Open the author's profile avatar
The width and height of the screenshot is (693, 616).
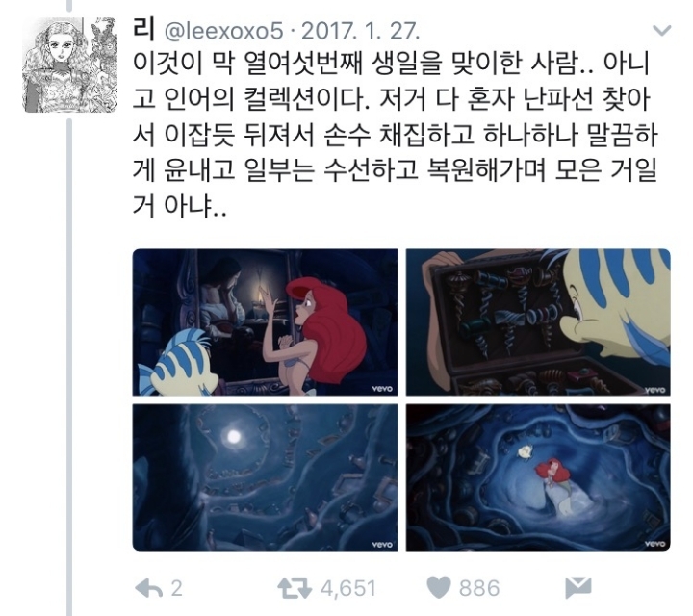tap(70, 64)
